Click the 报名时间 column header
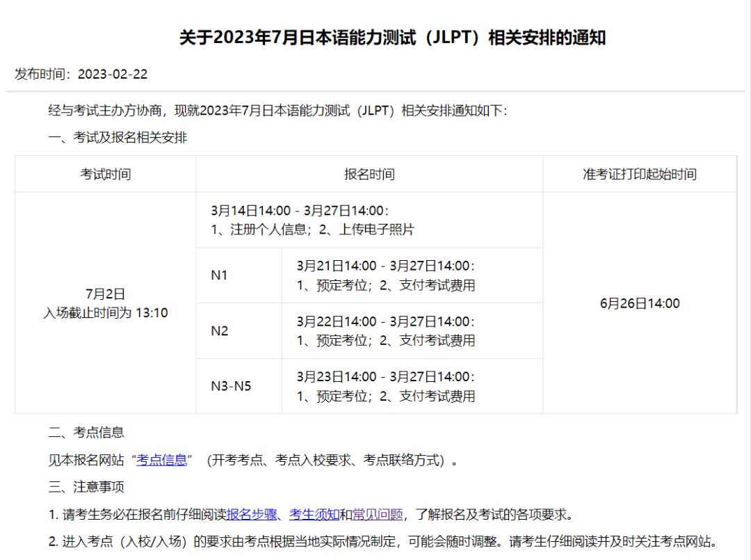Image resolution: width=751 pixels, height=560 pixels. pyautogui.click(x=369, y=174)
